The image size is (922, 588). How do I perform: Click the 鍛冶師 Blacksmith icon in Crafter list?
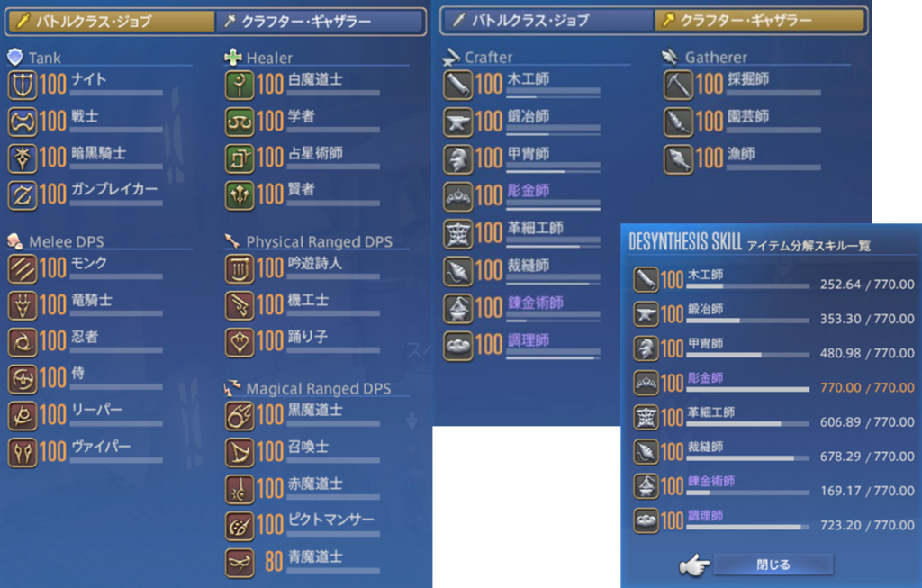pyautogui.click(x=457, y=122)
